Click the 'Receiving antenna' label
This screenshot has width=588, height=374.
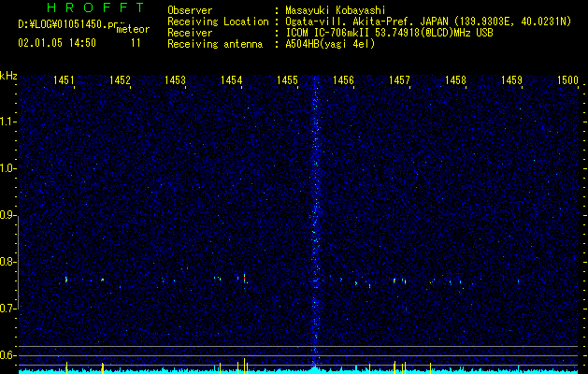point(215,44)
